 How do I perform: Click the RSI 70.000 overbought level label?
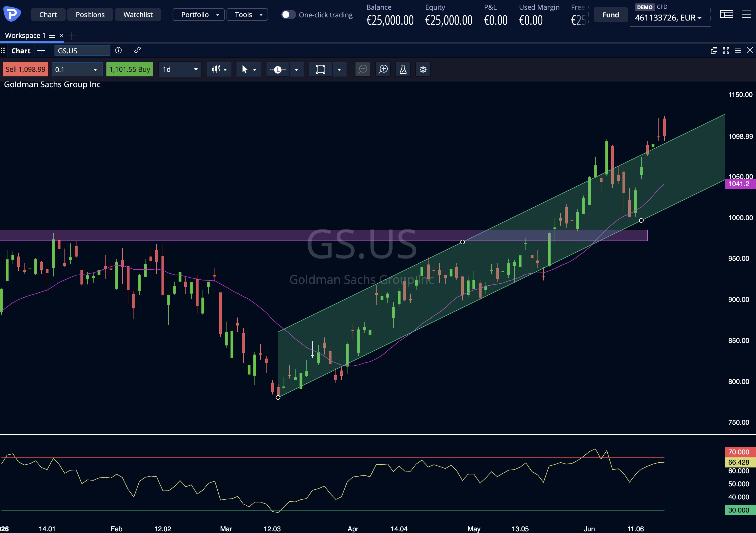(741, 452)
